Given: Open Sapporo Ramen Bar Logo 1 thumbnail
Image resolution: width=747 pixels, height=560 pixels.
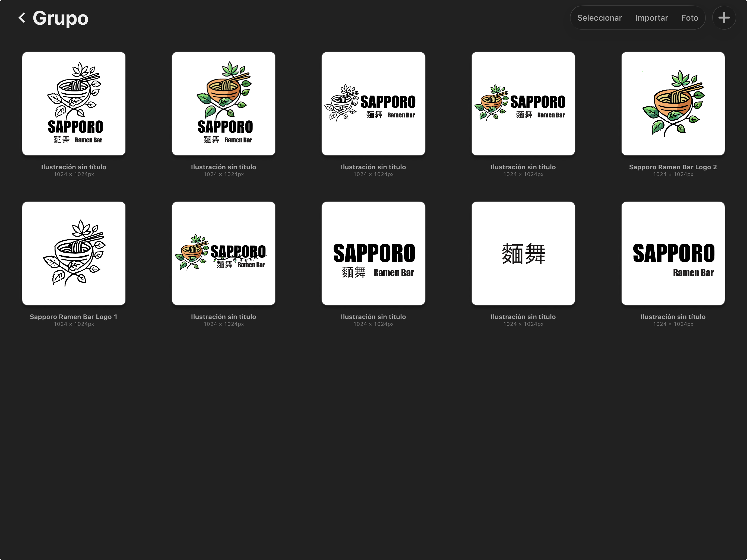Looking at the screenshot, I should point(74,253).
